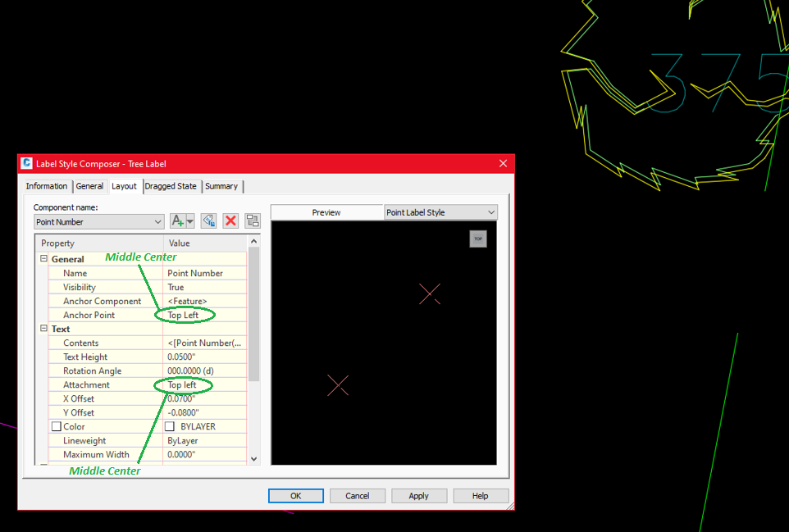Viewport: 789px width, 532px height.
Task: Click the TOP view cube in the preview
Action: click(478, 239)
